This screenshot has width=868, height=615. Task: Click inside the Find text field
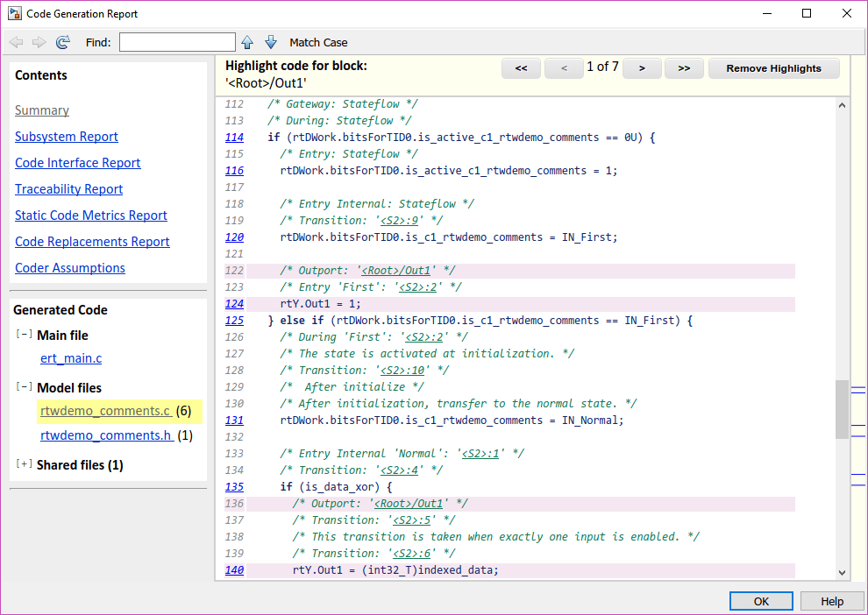click(177, 42)
